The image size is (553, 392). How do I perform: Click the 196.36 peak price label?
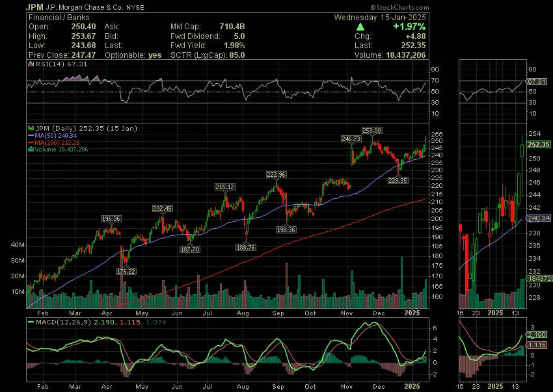[111, 219]
